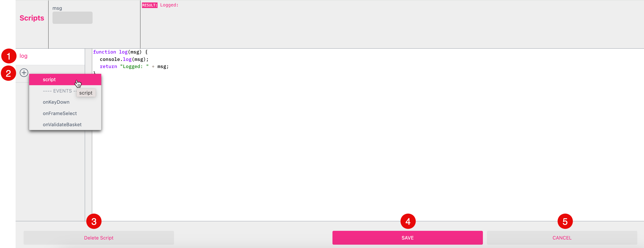This screenshot has width=644, height=248.
Task: Click the add new script plus icon
Action: click(x=24, y=73)
